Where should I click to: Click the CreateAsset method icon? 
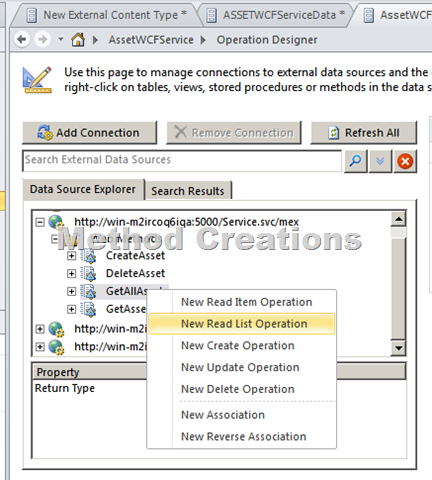pos(89,256)
